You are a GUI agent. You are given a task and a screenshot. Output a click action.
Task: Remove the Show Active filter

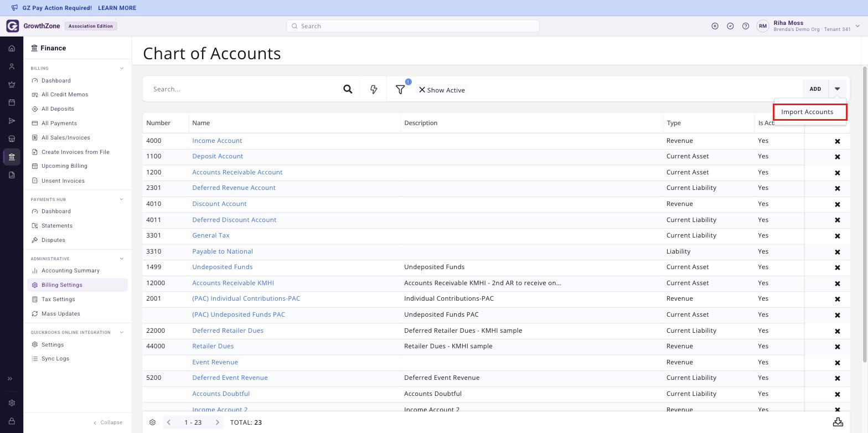[422, 90]
